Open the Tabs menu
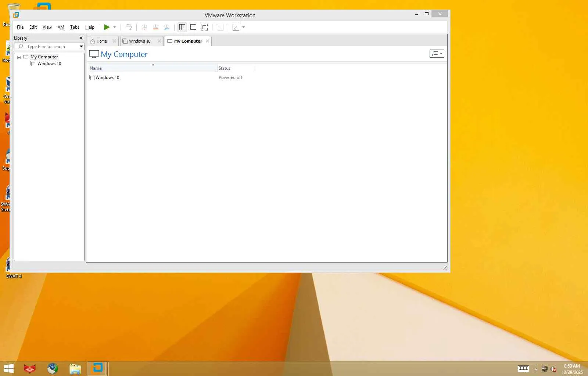 (75, 27)
